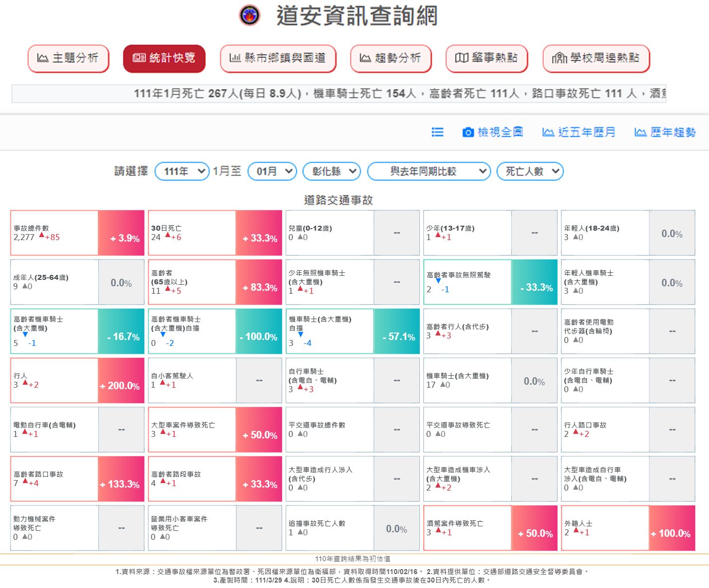This screenshot has height=588, width=709.
Task: Click the bar chart icon in 縣市鄉鎮與國道
Action: coord(235,58)
